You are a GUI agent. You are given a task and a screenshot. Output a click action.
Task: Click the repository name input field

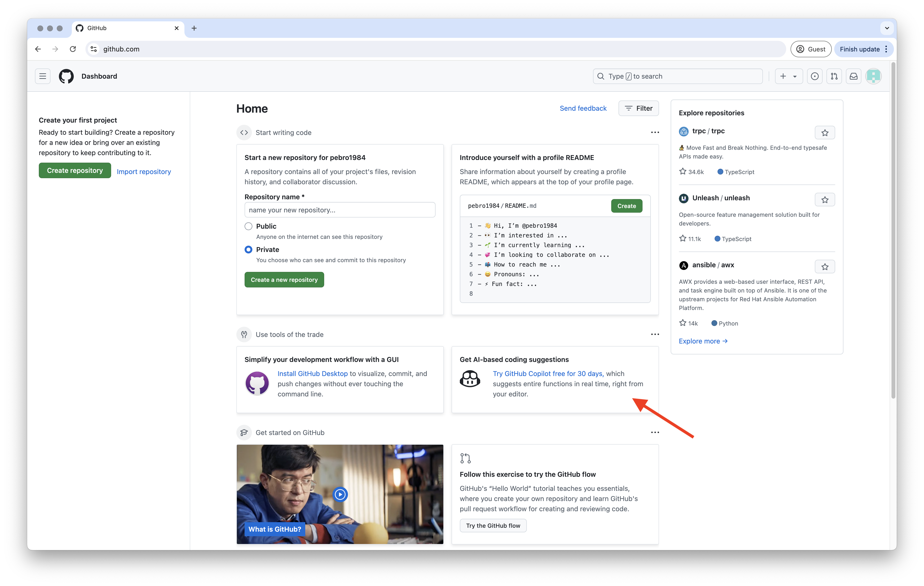pos(339,209)
